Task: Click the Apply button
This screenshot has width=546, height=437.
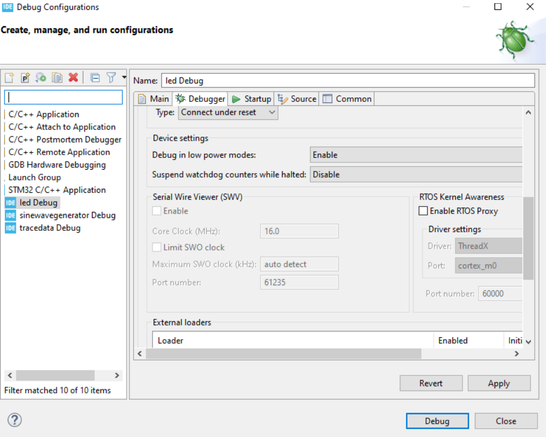Action: (499, 383)
